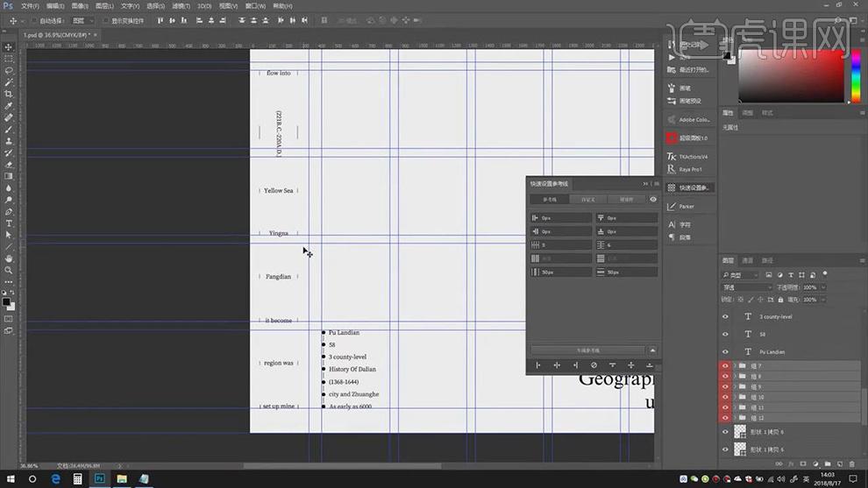
Task: Open the File menu
Action: pyautogui.click(x=30, y=6)
